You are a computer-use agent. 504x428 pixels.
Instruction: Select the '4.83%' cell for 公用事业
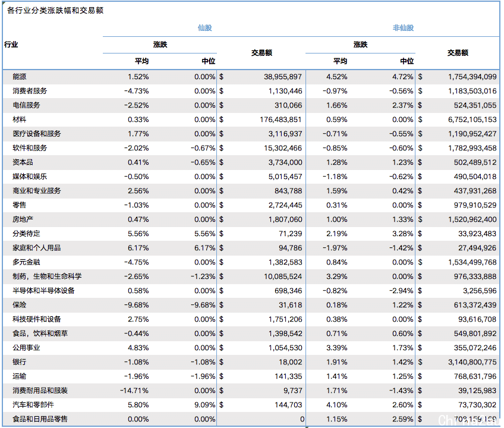click(x=138, y=348)
